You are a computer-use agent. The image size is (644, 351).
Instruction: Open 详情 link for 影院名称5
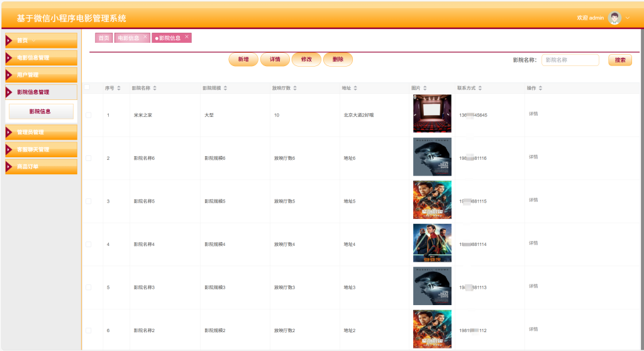[533, 200]
